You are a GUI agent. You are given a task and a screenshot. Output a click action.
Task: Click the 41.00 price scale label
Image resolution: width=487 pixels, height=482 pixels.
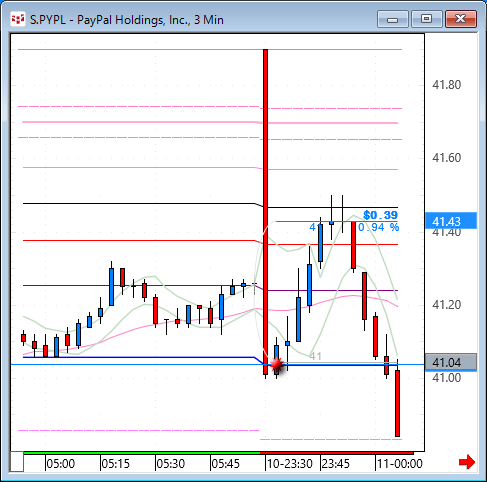pyautogui.click(x=446, y=378)
